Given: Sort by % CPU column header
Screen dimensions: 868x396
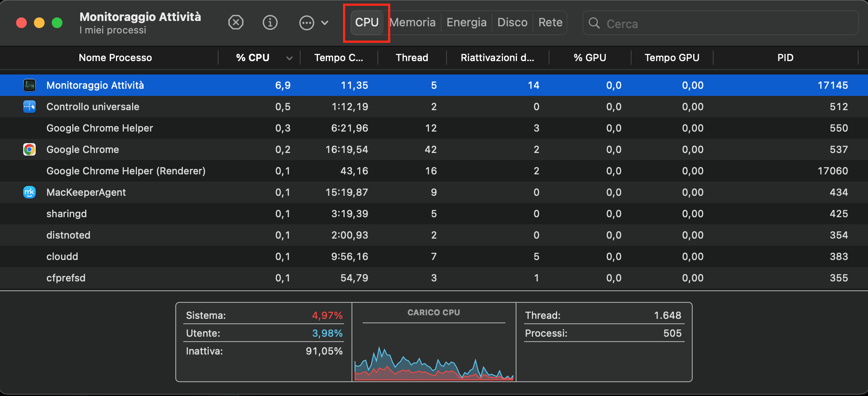Looking at the screenshot, I should tap(253, 58).
